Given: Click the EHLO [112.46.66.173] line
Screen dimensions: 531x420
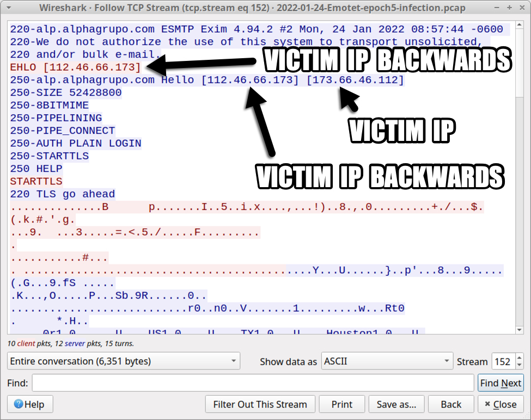Looking at the screenshot, I should (75, 67).
